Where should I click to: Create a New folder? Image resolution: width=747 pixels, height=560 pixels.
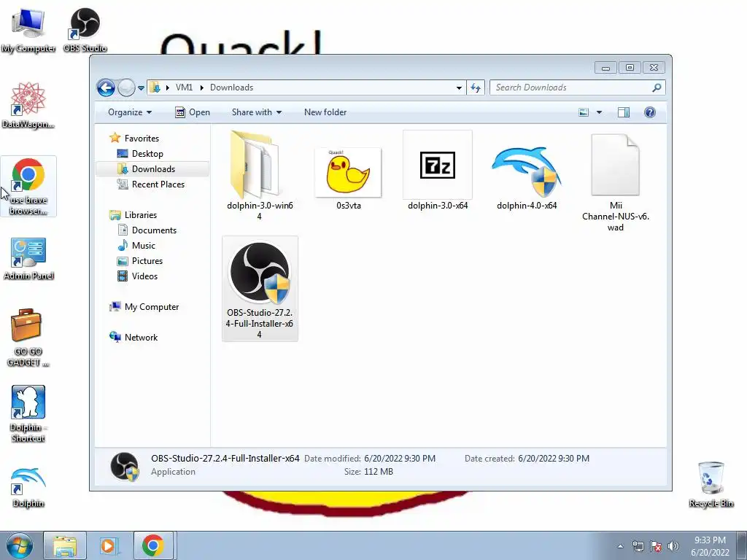[325, 112]
